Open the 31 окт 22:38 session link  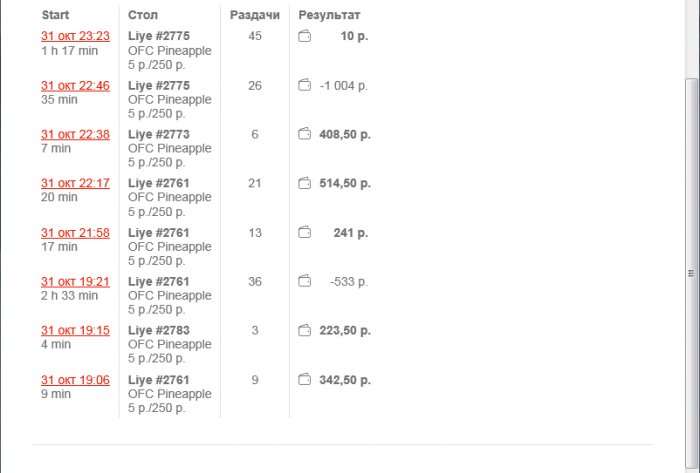(x=75, y=134)
